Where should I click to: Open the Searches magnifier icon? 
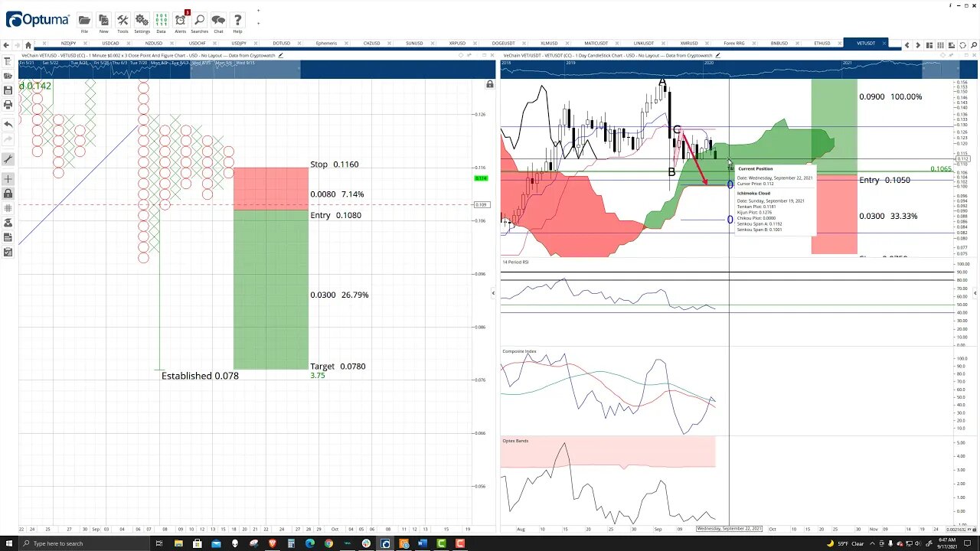199,20
